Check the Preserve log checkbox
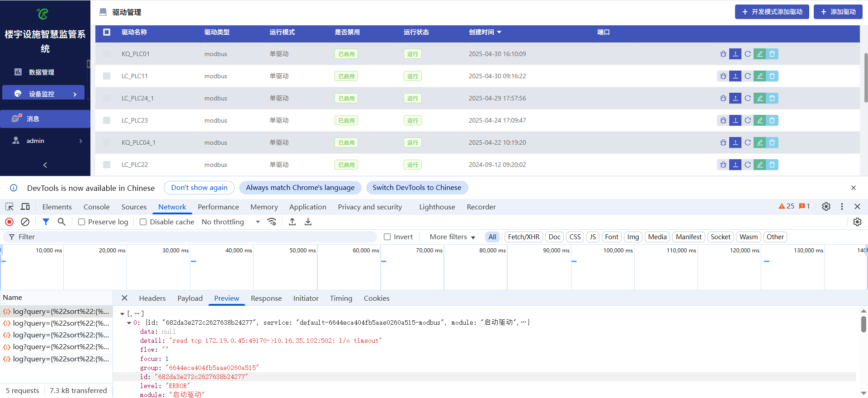 pyautogui.click(x=81, y=222)
